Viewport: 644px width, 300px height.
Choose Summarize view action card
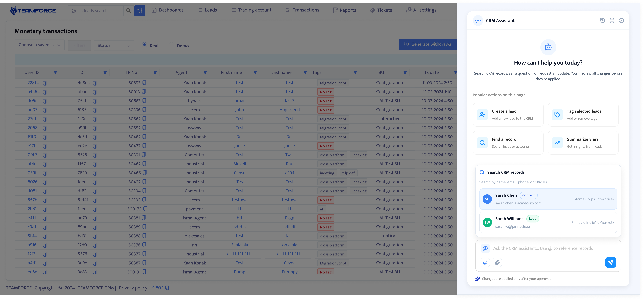[x=583, y=143]
